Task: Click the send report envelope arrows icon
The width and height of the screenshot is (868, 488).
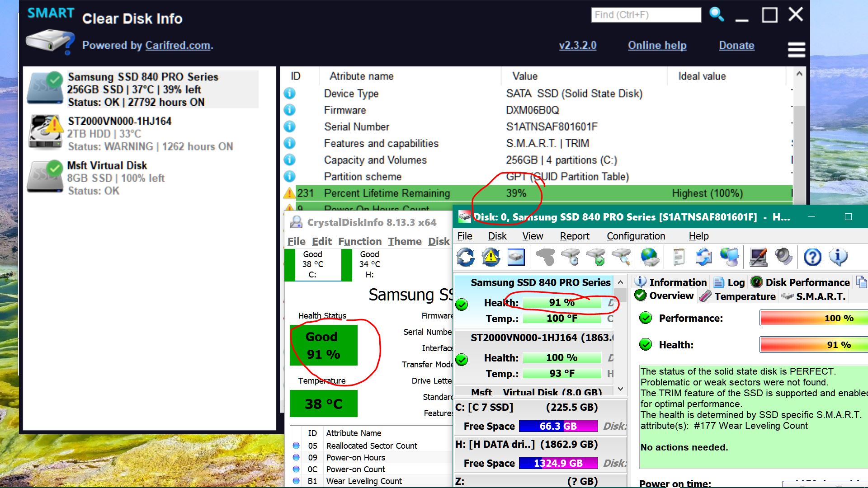Action: click(704, 257)
